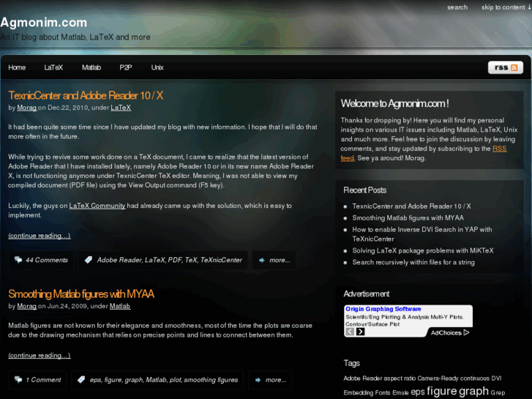Open recent post Smoothing Matlab figures with MYAA

(x=408, y=217)
